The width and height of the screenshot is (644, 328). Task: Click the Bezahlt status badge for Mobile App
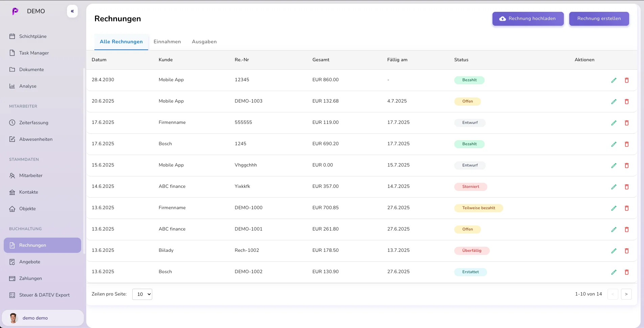[x=469, y=80]
